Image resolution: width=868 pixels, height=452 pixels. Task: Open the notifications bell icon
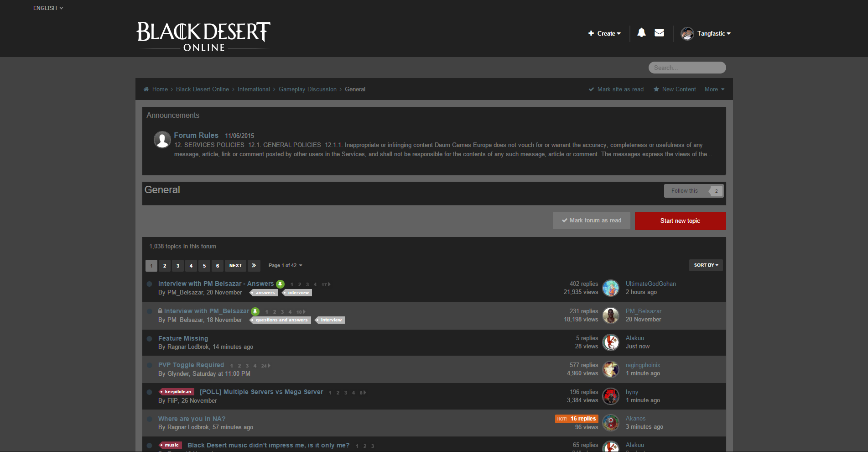click(x=641, y=32)
